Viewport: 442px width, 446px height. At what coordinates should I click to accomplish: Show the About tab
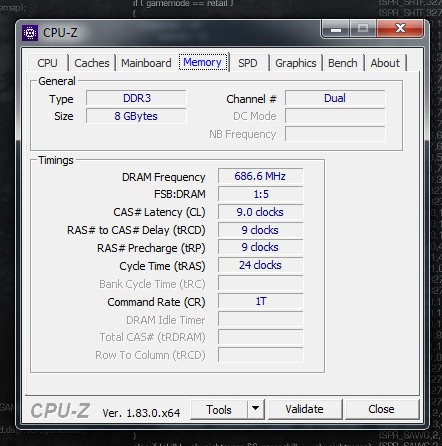pyautogui.click(x=385, y=63)
